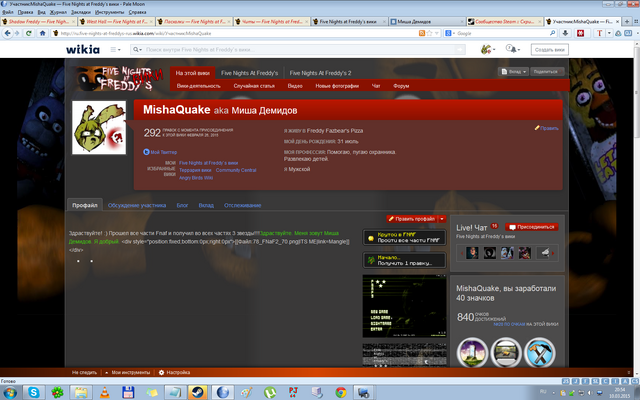Go to the Форум menu item
Image resolution: width=640 pixels, height=400 pixels.
(x=401, y=86)
